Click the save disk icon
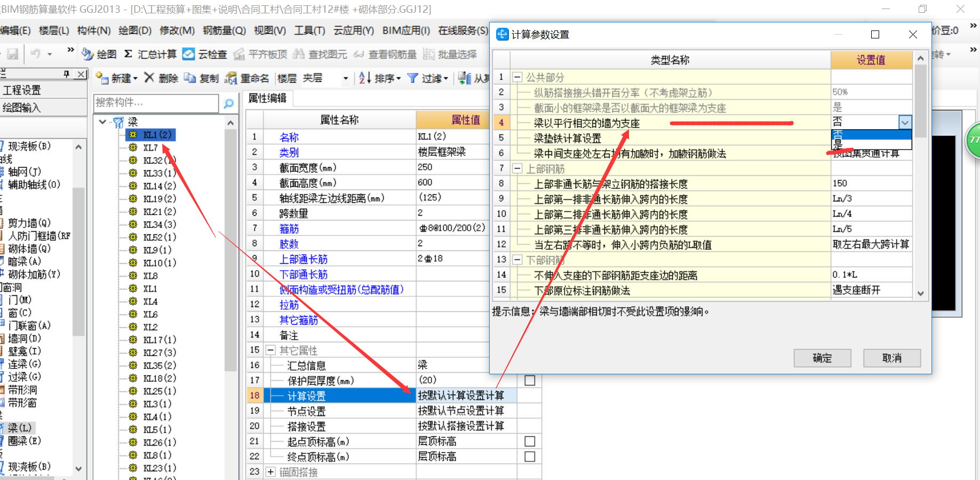 point(13,54)
